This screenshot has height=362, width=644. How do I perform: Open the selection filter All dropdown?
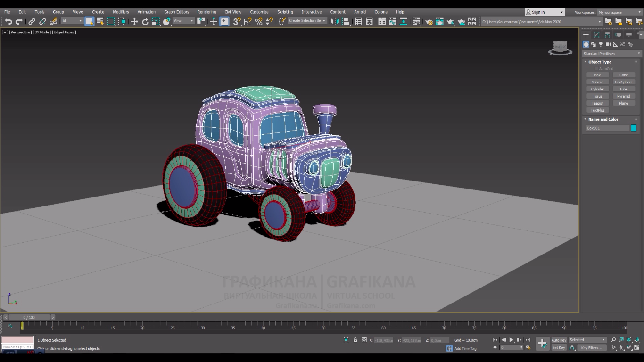tap(72, 21)
